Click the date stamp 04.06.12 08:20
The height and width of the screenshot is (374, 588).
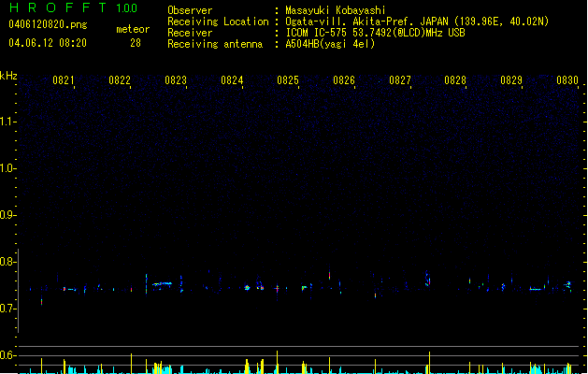click(x=48, y=43)
